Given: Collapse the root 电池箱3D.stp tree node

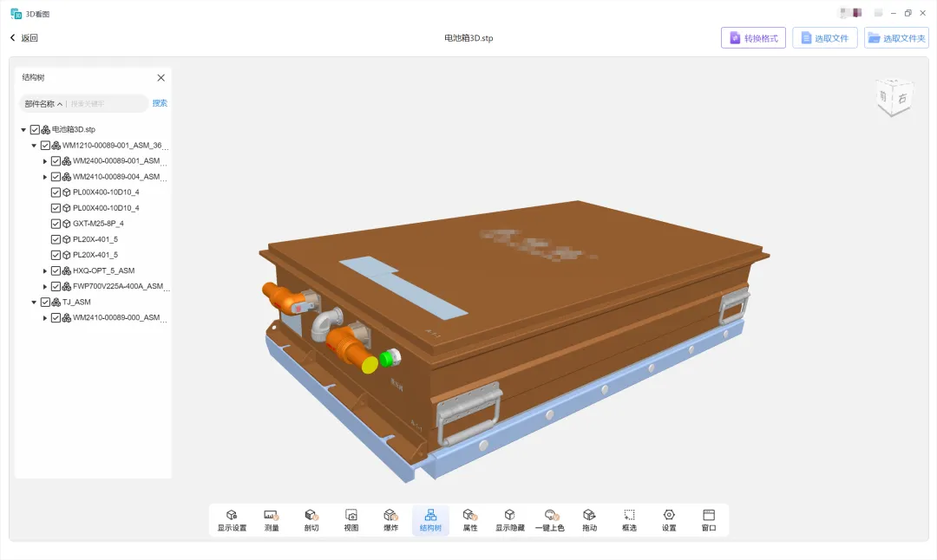Looking at the screenshot, I should point(23,129).
